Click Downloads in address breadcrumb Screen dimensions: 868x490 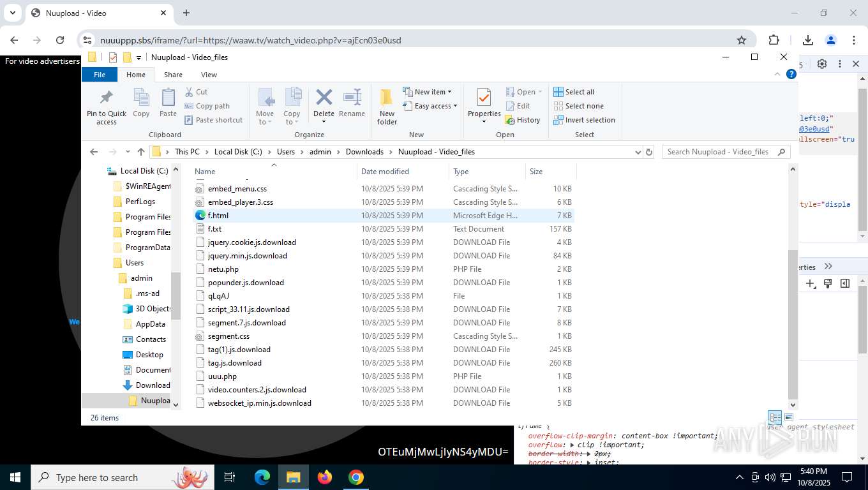tap(364, 152)
